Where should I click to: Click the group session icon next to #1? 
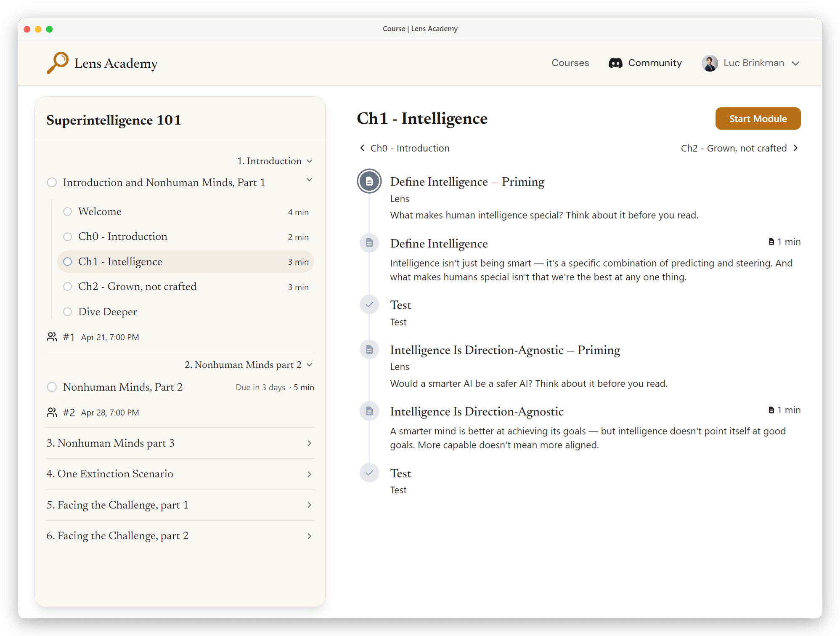[52, 337]
